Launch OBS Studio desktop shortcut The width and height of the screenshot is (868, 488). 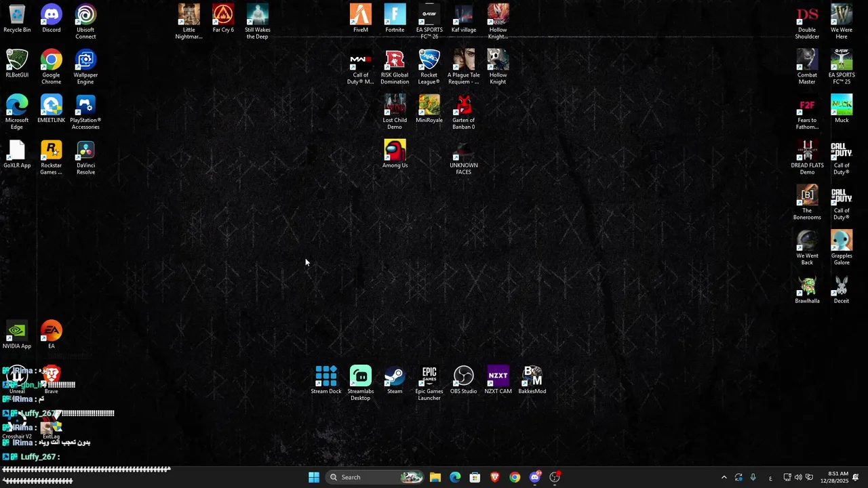coord(464,380)
